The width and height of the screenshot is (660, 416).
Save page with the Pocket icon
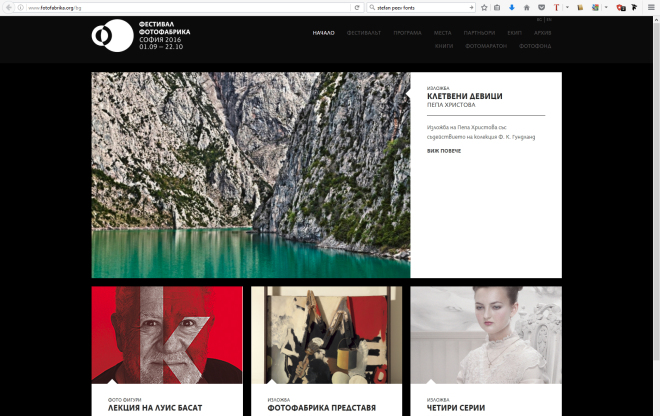click(x=541, y=7)
